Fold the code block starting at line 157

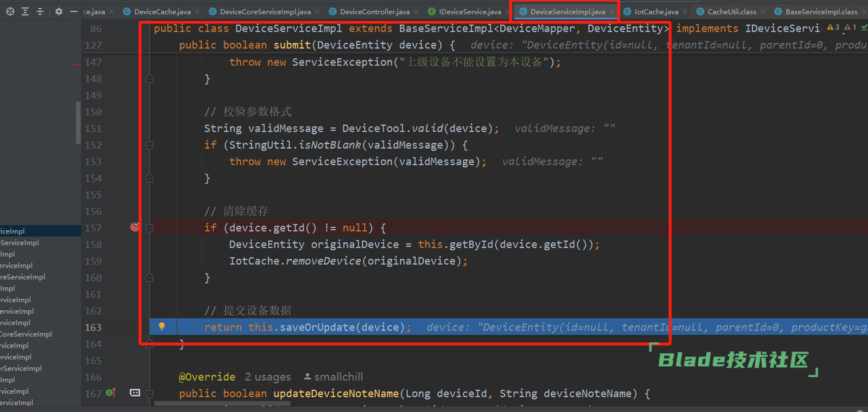(150, 228)
